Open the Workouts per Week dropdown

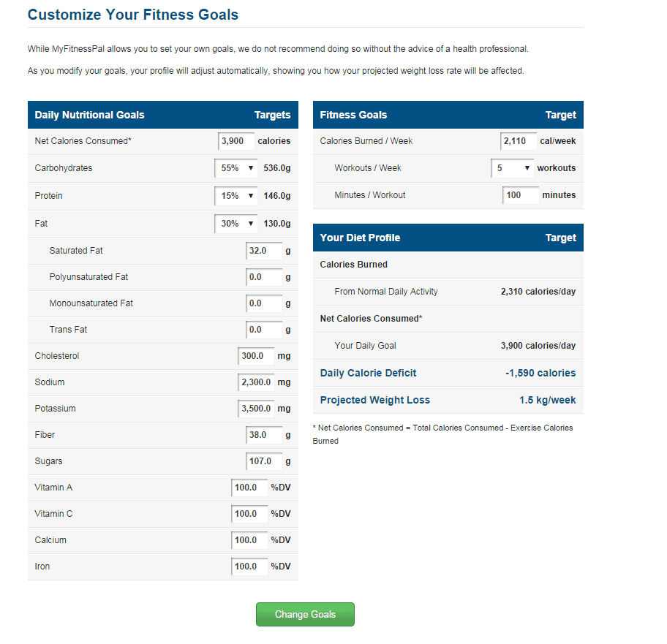coord(512,168)
